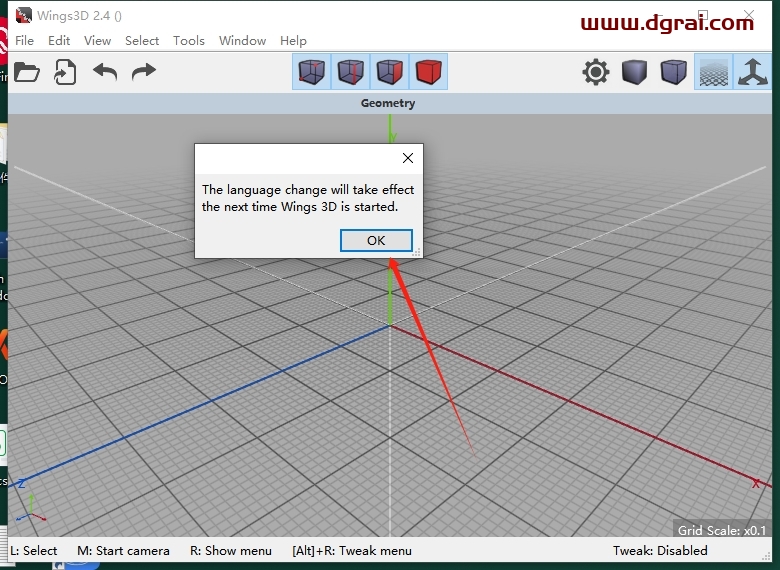
Task: Open the Tools menu
Action: (x=189, y=41)
